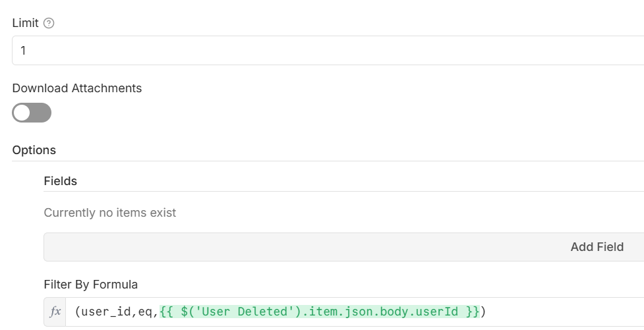Click the fx expression icon
Image resolution: width=644 pixels, height=330 pixels.
pyautogui.click(x=55, y=311)
